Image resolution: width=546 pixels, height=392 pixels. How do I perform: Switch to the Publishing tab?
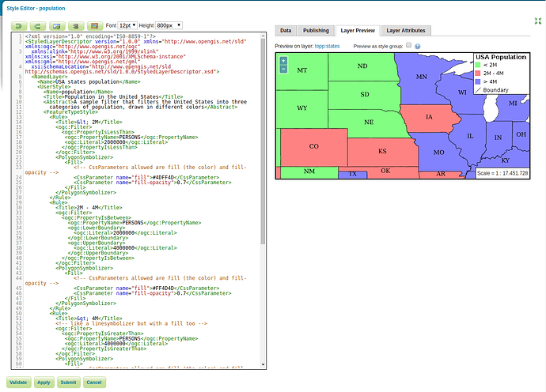point(316,31)
